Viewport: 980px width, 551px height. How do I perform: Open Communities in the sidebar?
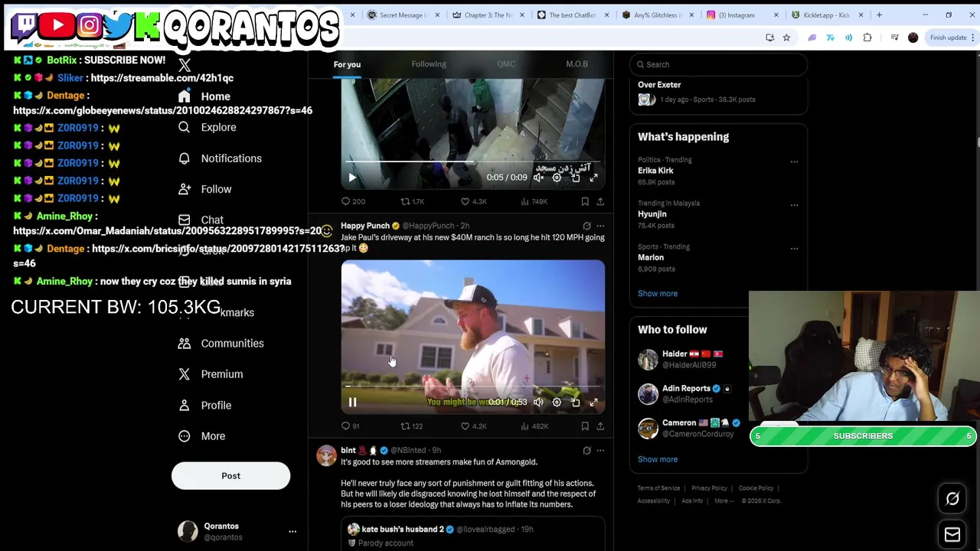[x=221, y=344]
